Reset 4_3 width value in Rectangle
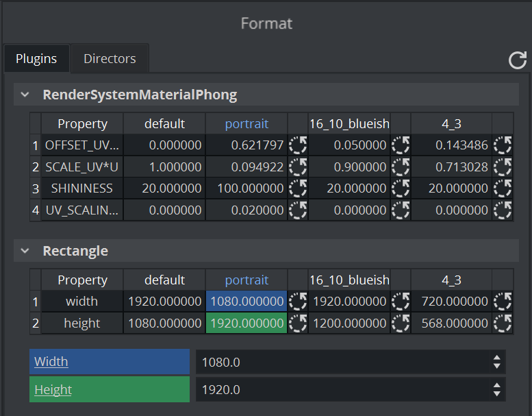 (503, 302)
